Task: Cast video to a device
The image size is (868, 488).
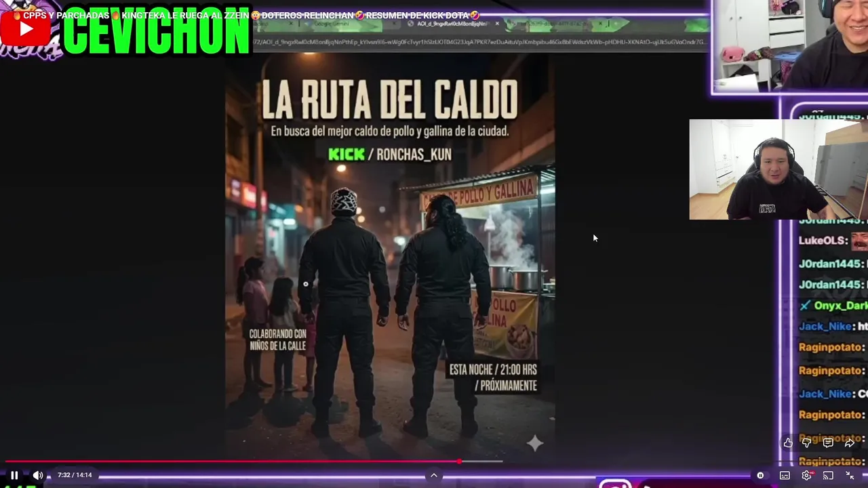Action: (828, 475)
